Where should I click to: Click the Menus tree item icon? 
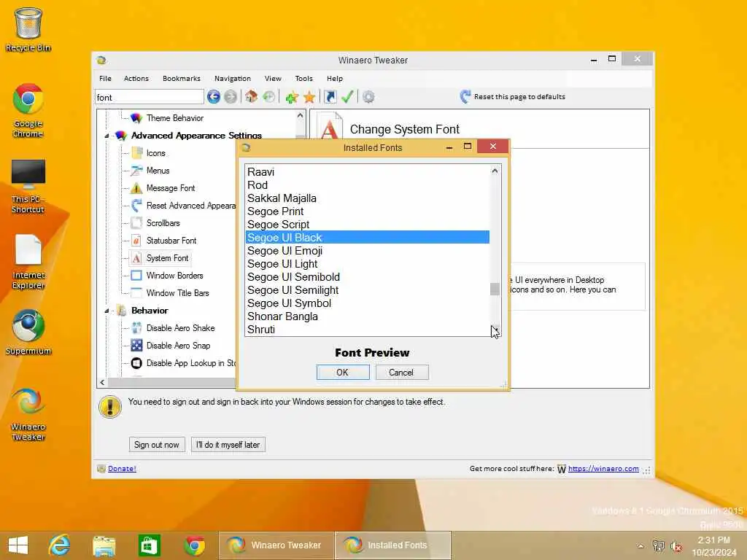click(x=136, y=171)
